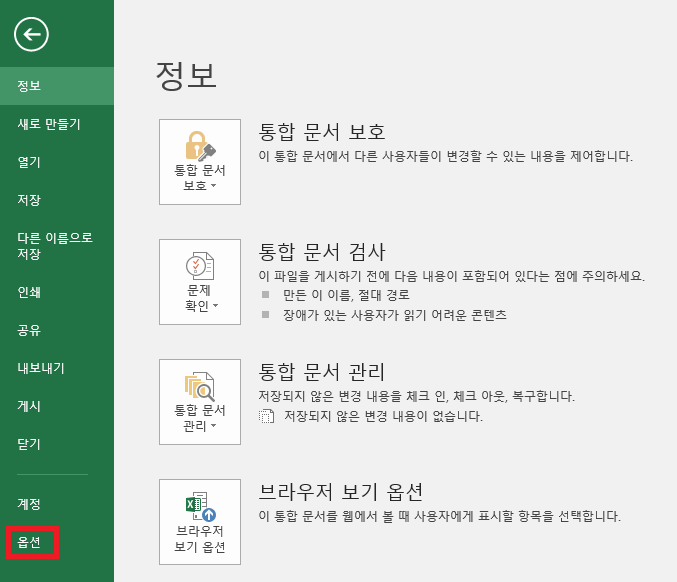Click the 통합 문서 보호 heading text
Viewport: 677px width, 582px height.
point(322,132)
